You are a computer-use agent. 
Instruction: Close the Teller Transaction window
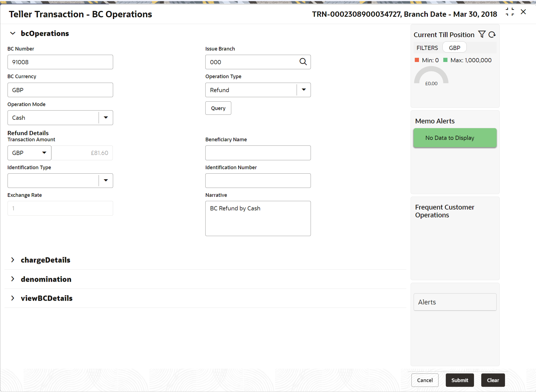[x=523, y=12]
